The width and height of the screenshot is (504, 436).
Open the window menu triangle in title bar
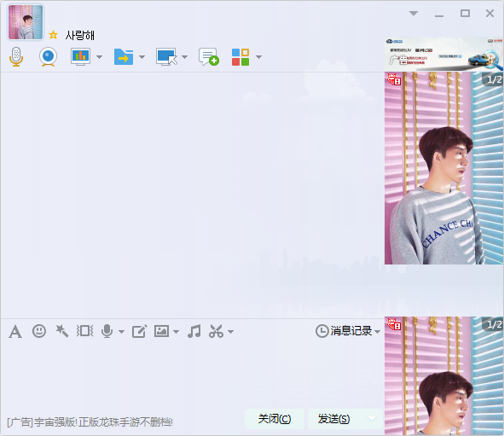414,14
